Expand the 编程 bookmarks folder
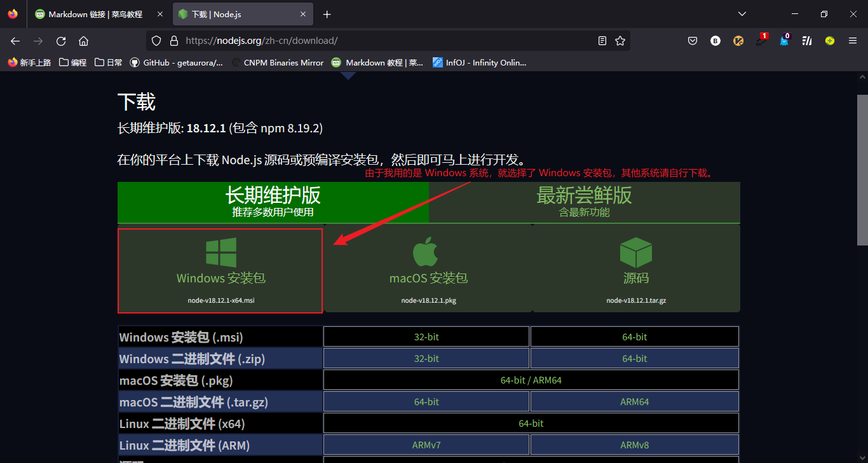This screenshot has height=463, width=868. click(x=72, y=62)
